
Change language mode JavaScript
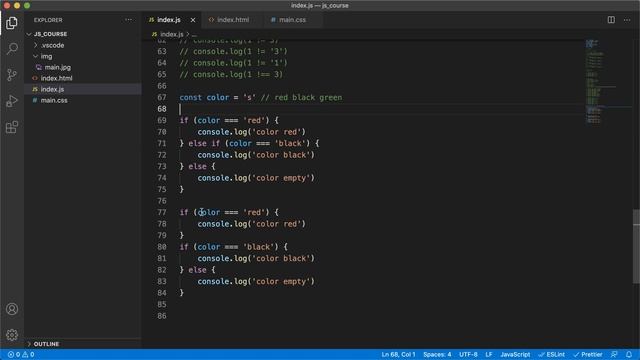pos(515,354)
